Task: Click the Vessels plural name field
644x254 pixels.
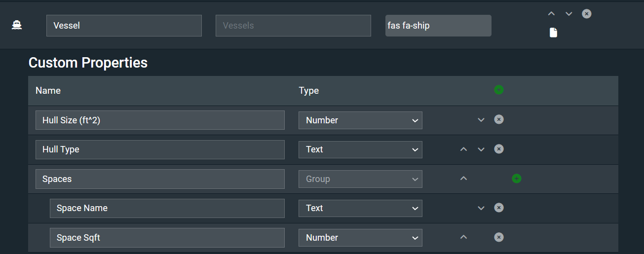Action: coord(293,26)
